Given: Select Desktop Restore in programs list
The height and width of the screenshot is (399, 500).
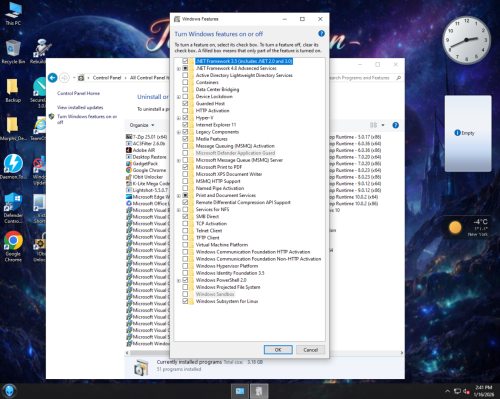Looking at the screenshot, I should [x=146, y=157].
